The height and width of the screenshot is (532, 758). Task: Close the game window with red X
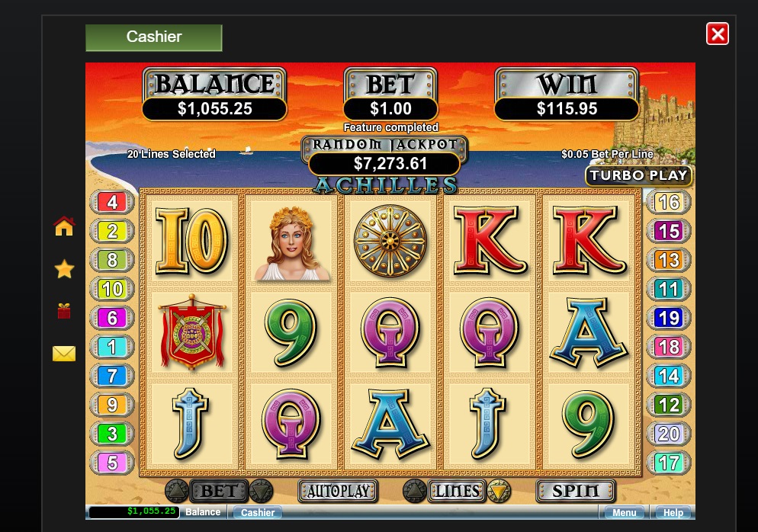[x=718, y=34]
